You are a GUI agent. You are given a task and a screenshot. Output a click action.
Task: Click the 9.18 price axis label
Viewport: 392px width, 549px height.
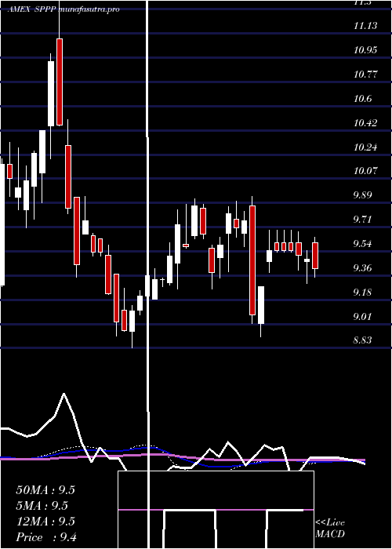coord(362,293)
